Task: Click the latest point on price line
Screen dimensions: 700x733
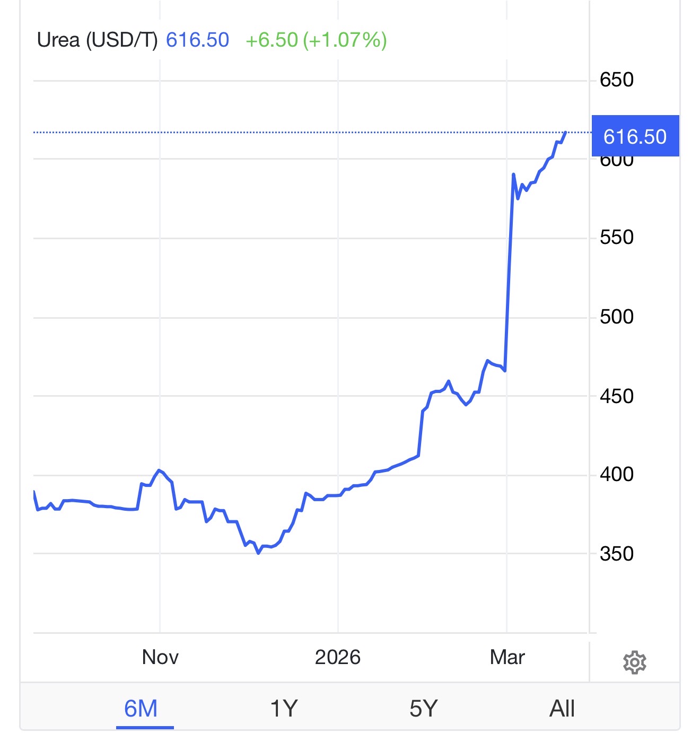Action: [x=566, y=132]
